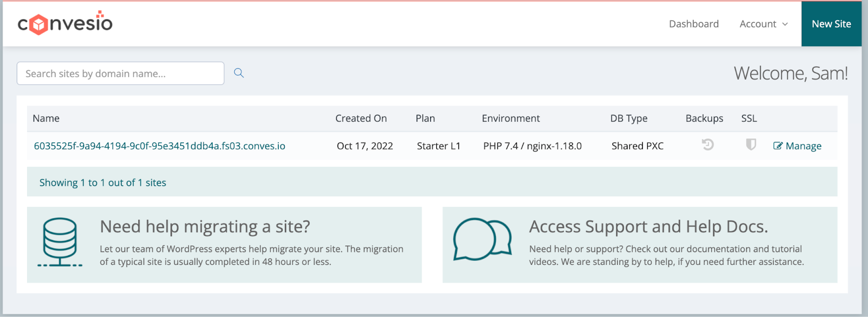Open the conves.io site domain link
Image resolution: width=868 pixels, height=317 pixels.
[159, 146]
